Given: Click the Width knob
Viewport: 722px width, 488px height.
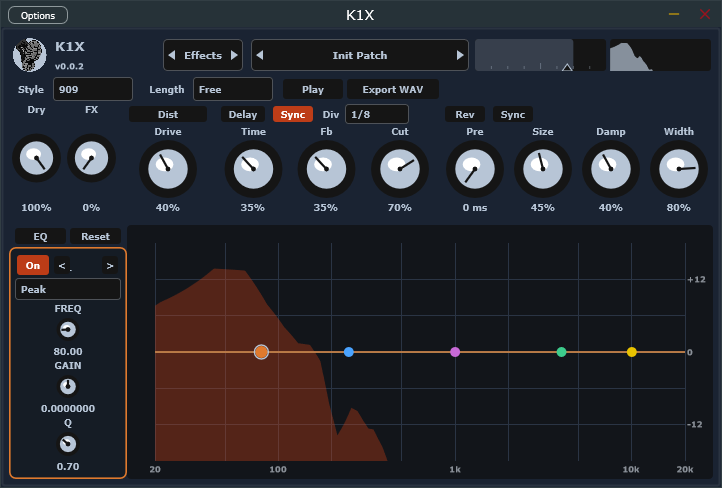Looking at the screenshot, I should [x=679, y=169].
